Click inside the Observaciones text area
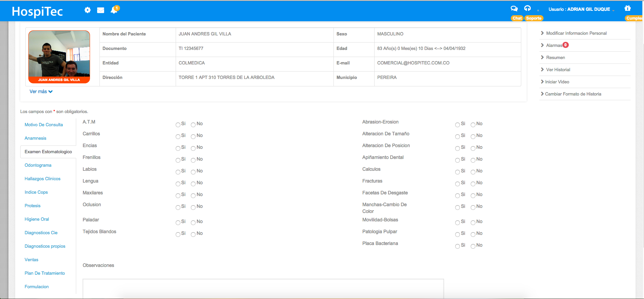This screenshot has height=299, width=644. click(263, 289)
